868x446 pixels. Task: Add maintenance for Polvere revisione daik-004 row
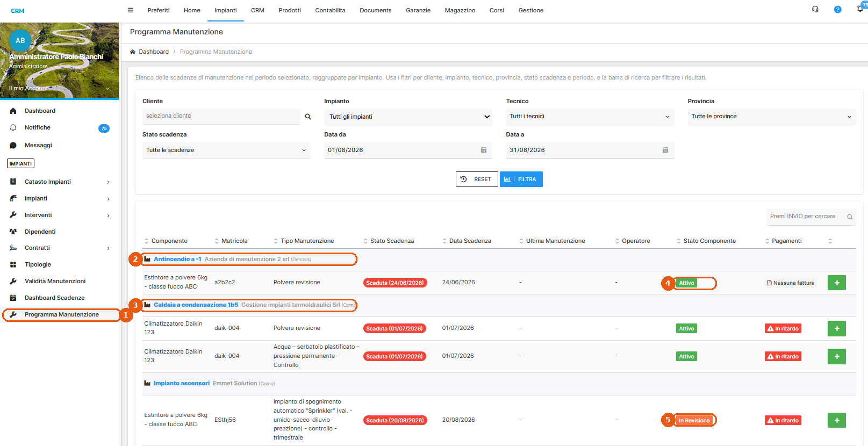836,328
